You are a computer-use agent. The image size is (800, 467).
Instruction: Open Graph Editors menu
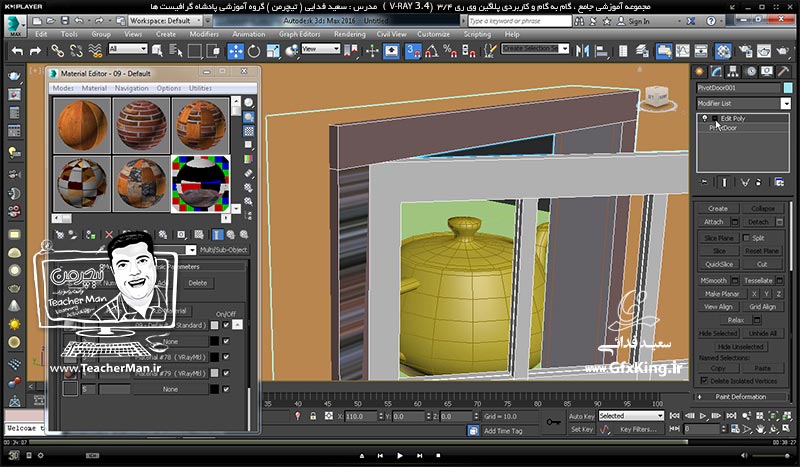pyautogui.click(x=299, y=34)
